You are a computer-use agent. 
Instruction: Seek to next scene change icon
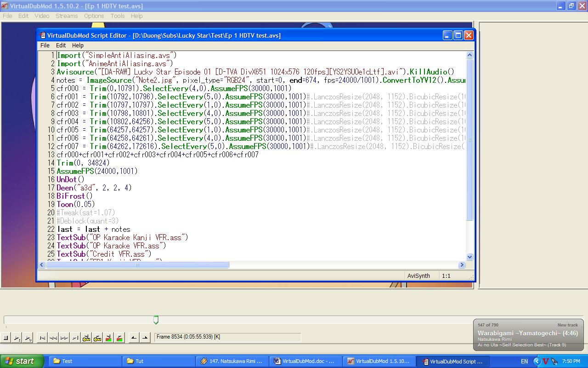pos(119,338)
